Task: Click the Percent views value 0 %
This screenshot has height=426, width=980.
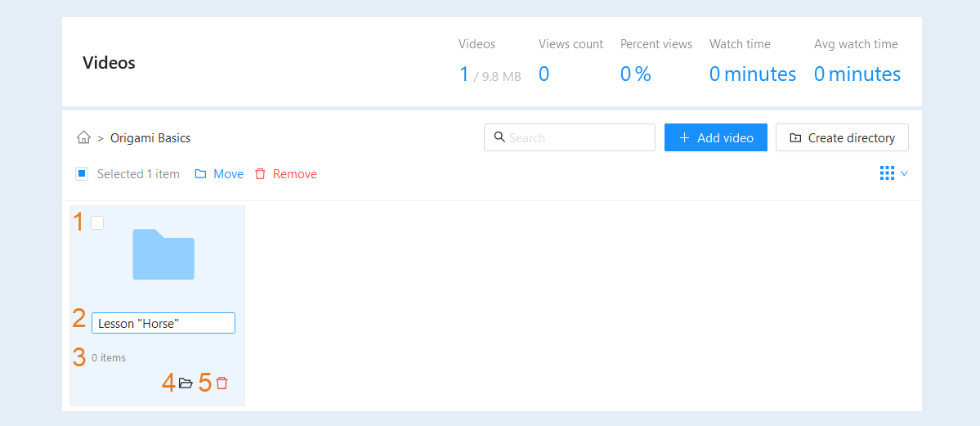Action: pos(636,74)
